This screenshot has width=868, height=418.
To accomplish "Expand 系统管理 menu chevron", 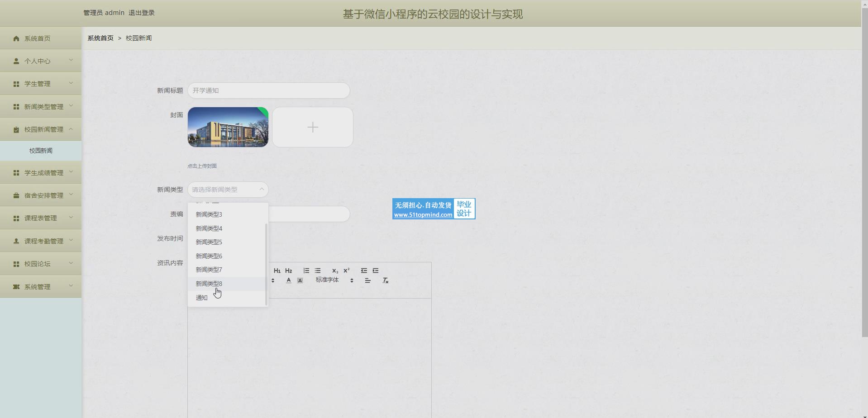I will [71, 285].
